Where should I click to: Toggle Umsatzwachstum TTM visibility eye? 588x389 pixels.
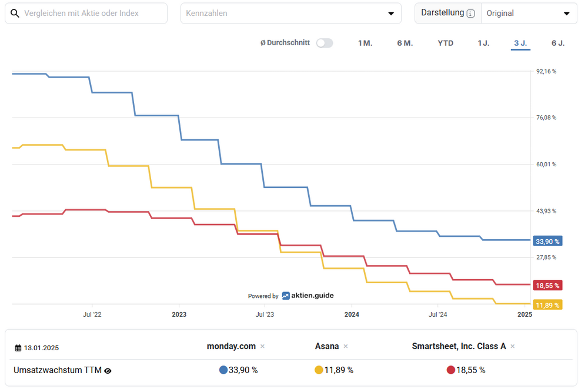(108, 371)
